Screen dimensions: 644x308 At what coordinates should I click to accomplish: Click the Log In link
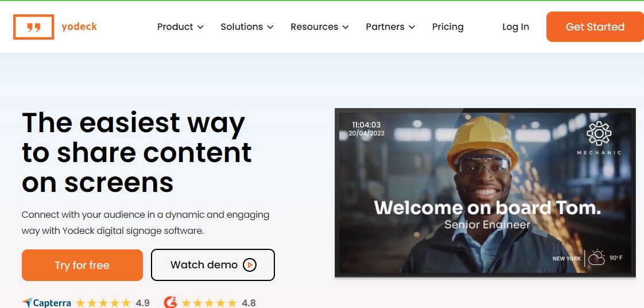[x=515, y=27]
